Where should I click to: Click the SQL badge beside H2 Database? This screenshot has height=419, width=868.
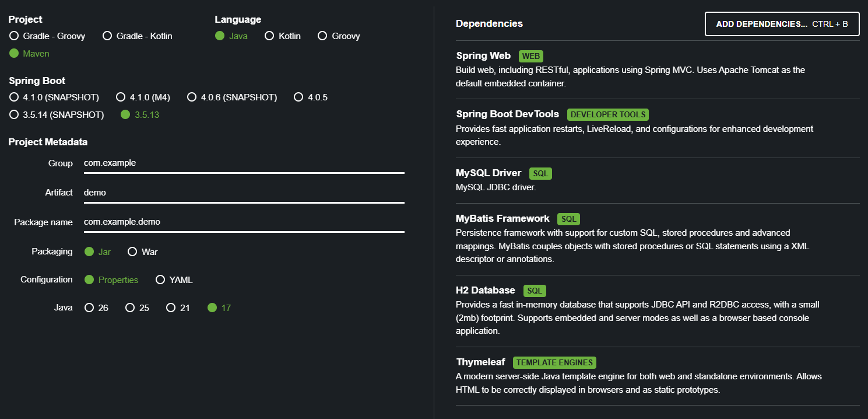click(535, 291)
